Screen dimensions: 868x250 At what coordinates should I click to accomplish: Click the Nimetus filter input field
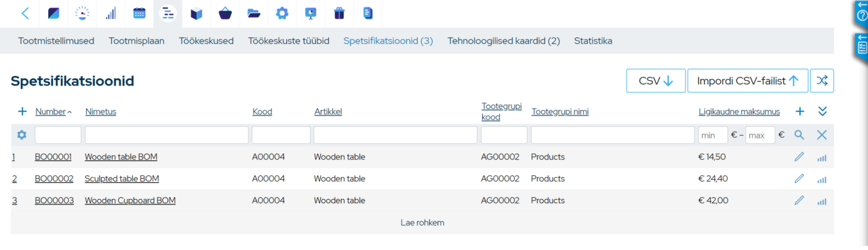click(167, 135)
